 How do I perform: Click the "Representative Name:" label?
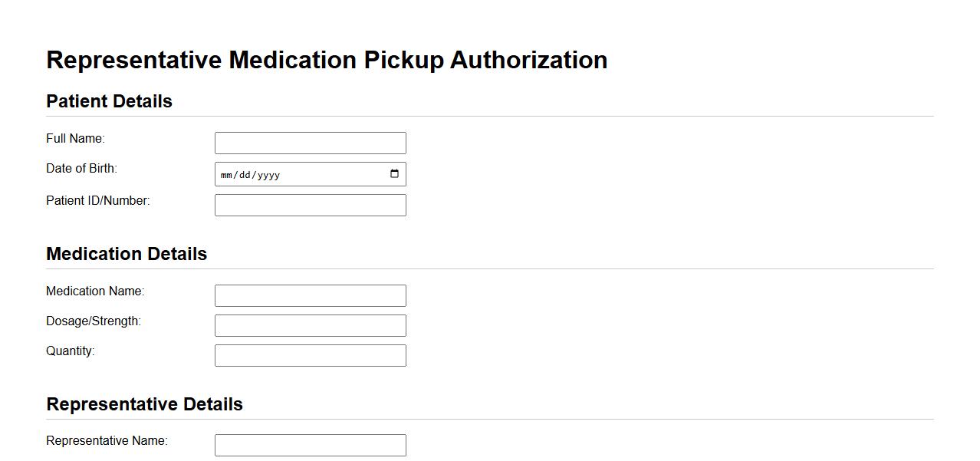pyautogui.click(x=107, y=441)
